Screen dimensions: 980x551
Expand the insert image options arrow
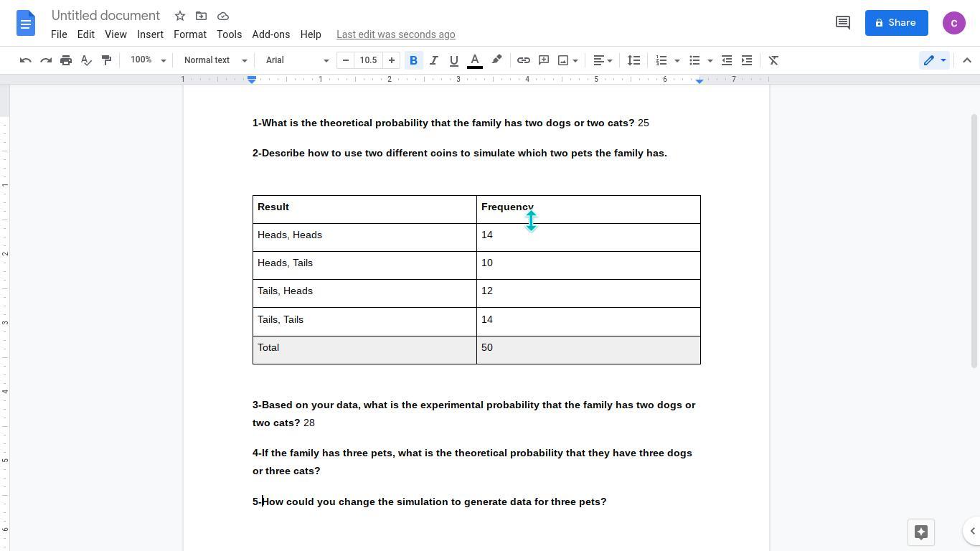pyautogui.click(x=575, y=60)
